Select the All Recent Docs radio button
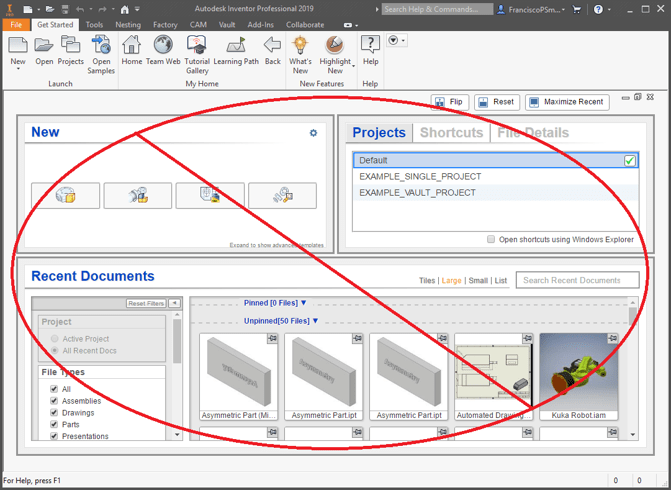The width and height of the screenshot is (671, 490). point(54,350)
